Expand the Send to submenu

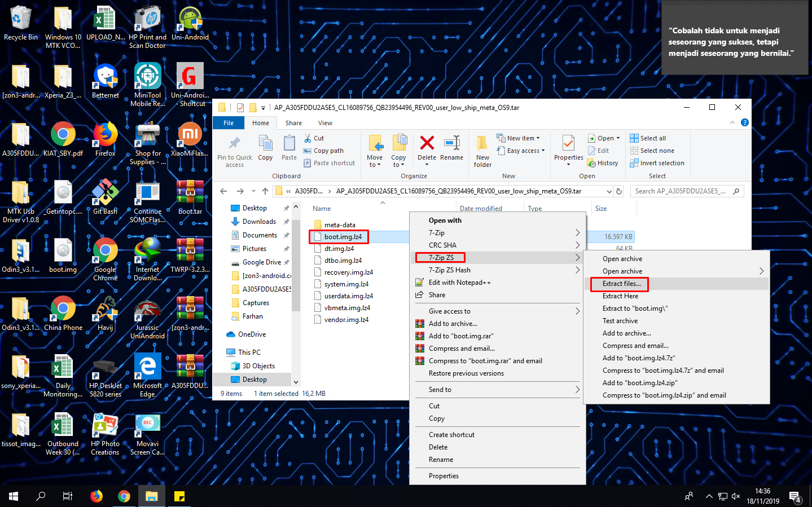click(x=498, y=390)
